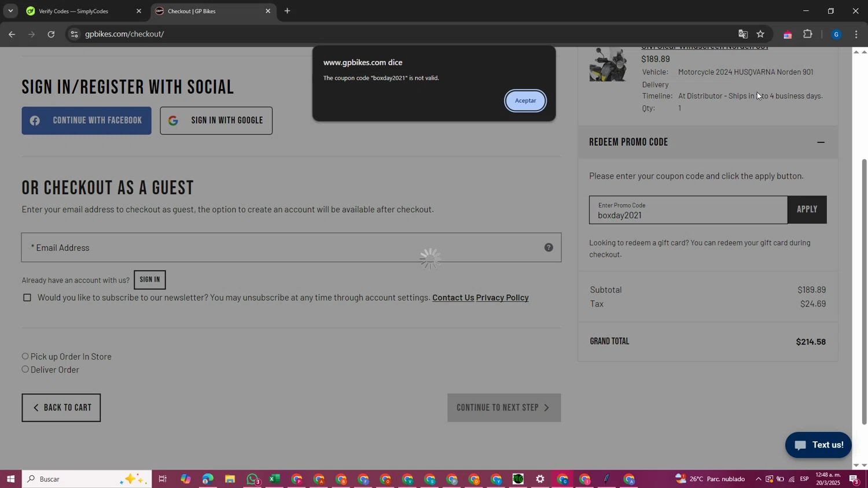Click the Facebook logo icon on button
This screenshot has height=488, width=868.
tap(35, 120)
